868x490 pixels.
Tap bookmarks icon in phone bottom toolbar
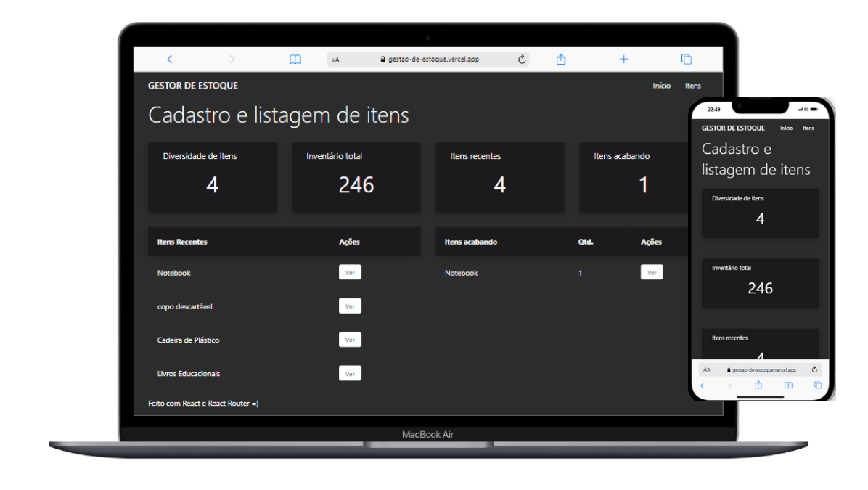pyautogui.click(x=788, y=385)
